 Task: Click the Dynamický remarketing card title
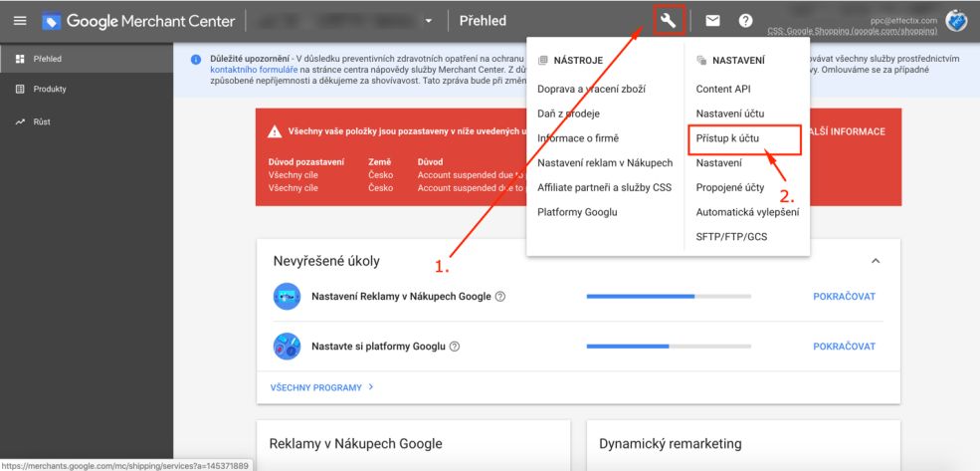coord(670,444)
